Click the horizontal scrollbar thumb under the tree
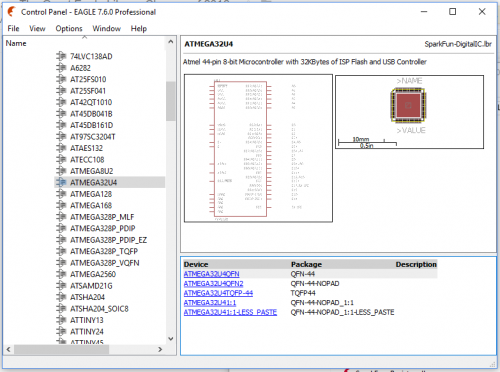500x372 pixels. pos(61,349)
